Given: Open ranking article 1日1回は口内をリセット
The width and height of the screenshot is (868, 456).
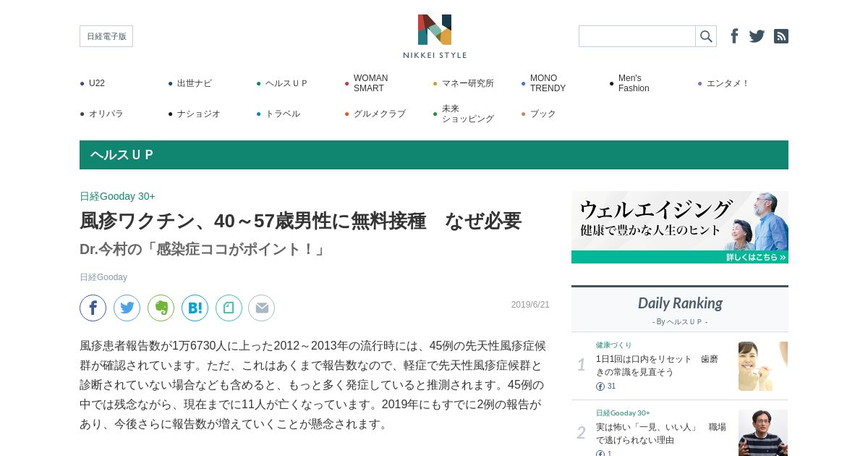Looking at the screenshot, I should 657,366.
